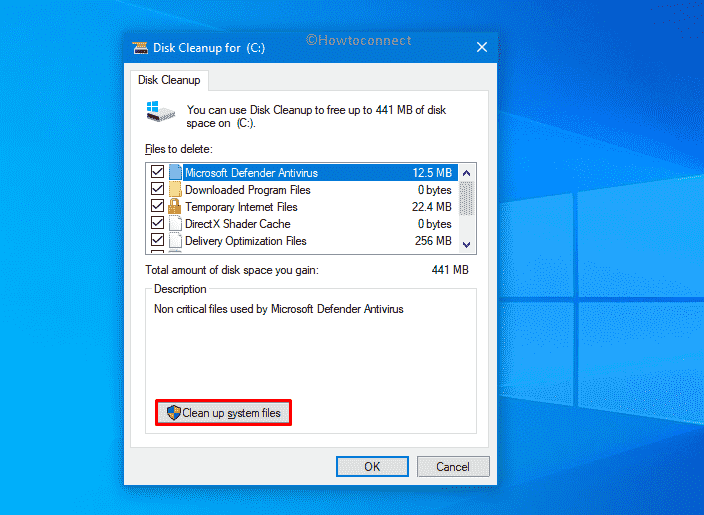704x515 pixels.
Task: Select the Disk Cleanup tab
Action: tap(169, 80)
